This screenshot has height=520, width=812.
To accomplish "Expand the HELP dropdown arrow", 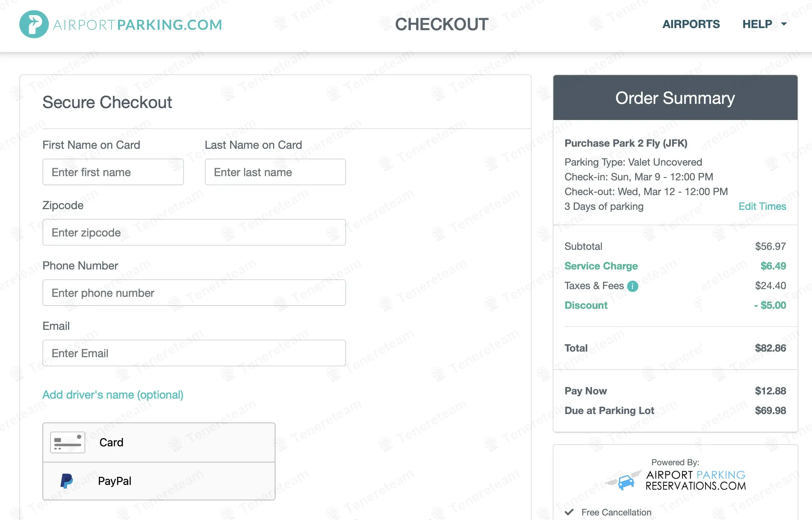I will 784,24.
